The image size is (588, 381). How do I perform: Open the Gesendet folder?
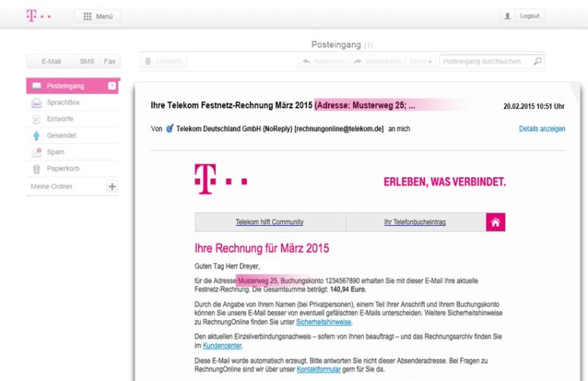pos(73,135)
